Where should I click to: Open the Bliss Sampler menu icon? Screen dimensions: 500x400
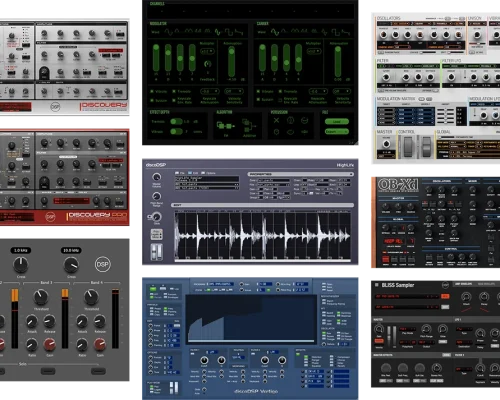377,285
